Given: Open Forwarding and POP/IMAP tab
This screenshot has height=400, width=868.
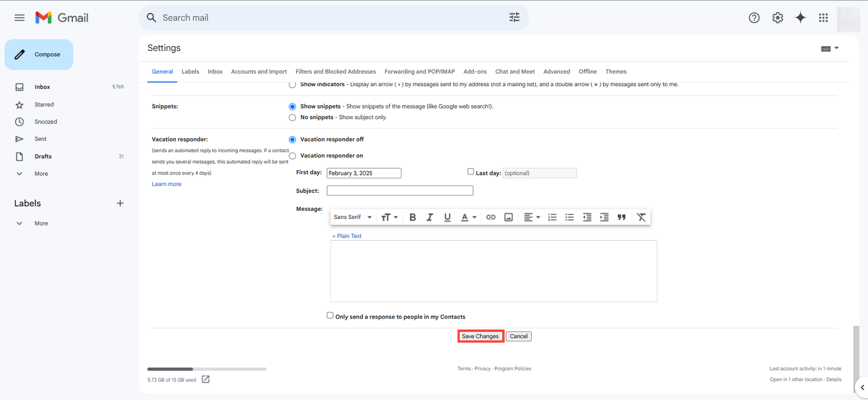Looking at the screenshot, I should coord(420,72).
